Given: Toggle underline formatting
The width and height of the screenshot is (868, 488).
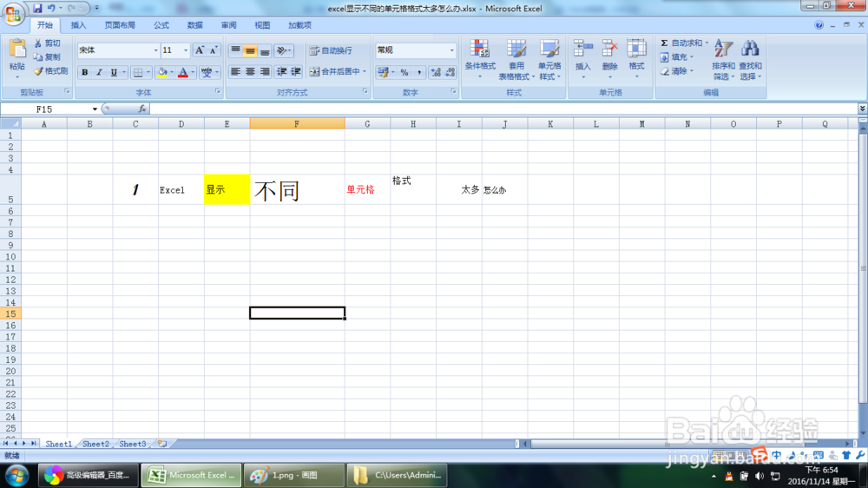Looking at the screenshot, I should tap(114, 73).
